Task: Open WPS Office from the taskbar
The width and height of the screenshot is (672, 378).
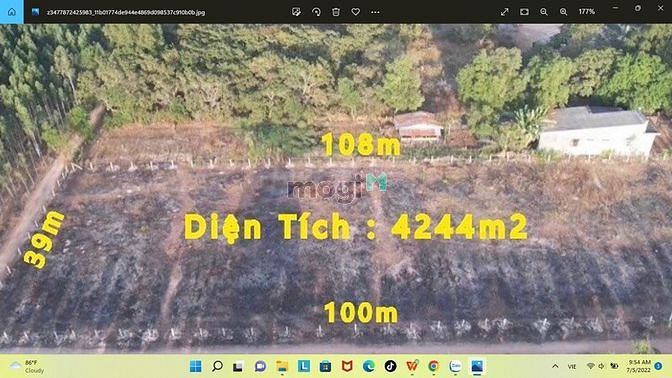Action: pos(412,366)
